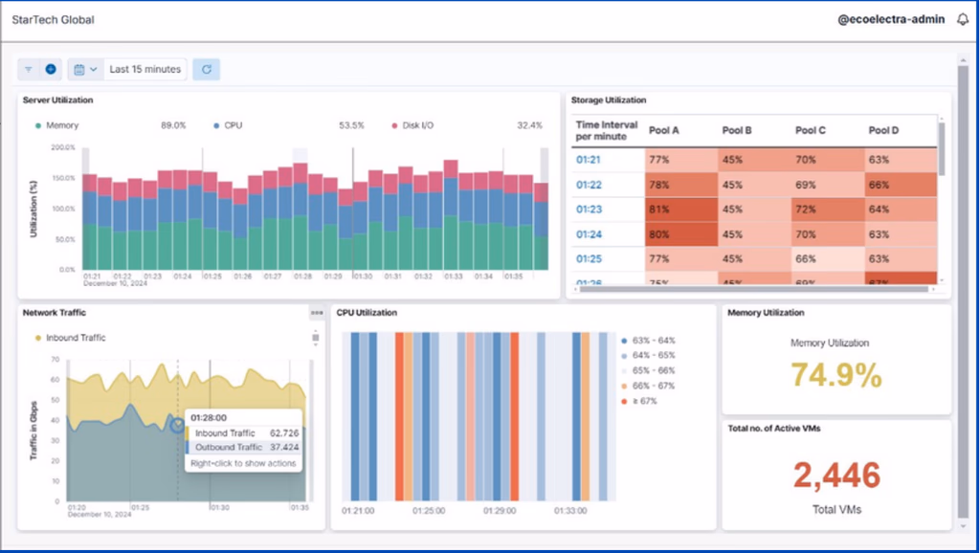Click the 53.5% CPU legend value
The height and width of the screenshot is (553, 980).
(351, 125)
